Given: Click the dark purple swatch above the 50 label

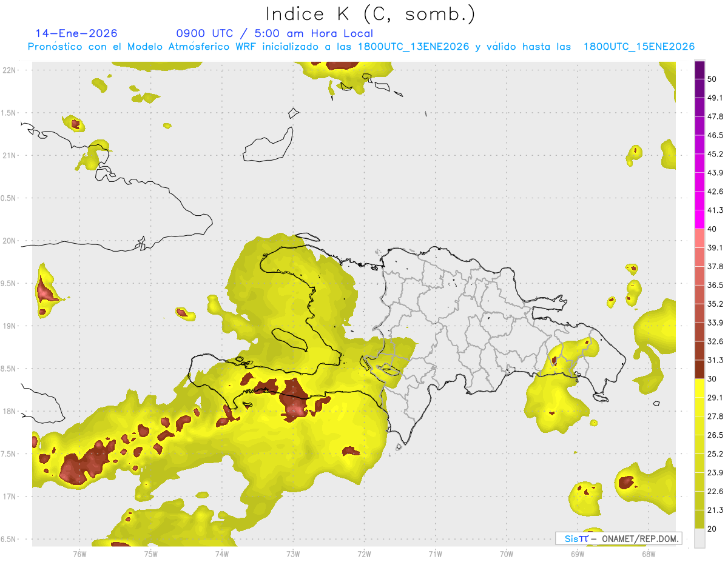Looking at the screenshot, I should click(699, 70).
